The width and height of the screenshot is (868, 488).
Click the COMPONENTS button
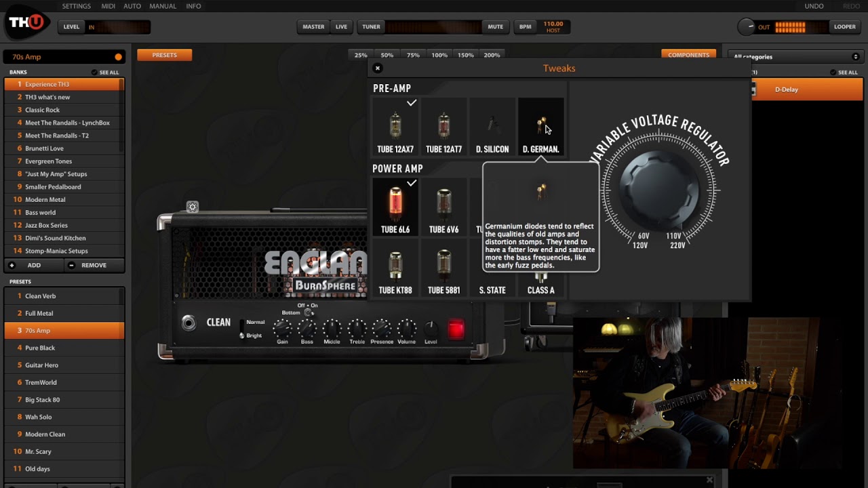pyautogui.click(x=688, y=55)
